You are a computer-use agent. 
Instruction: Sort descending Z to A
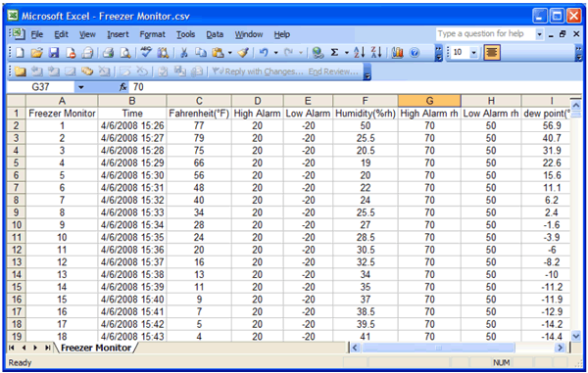tap(376, 53)
